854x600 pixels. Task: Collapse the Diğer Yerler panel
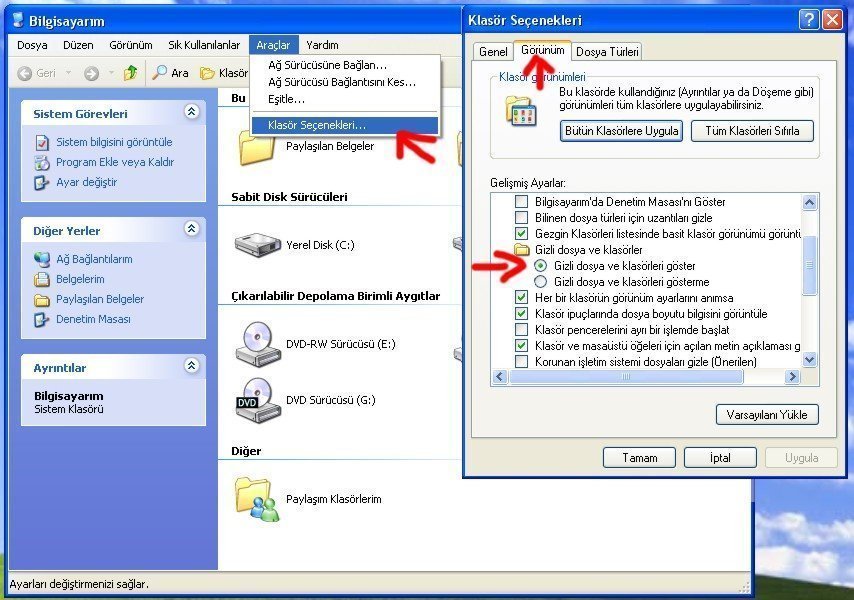coord(191,230)
